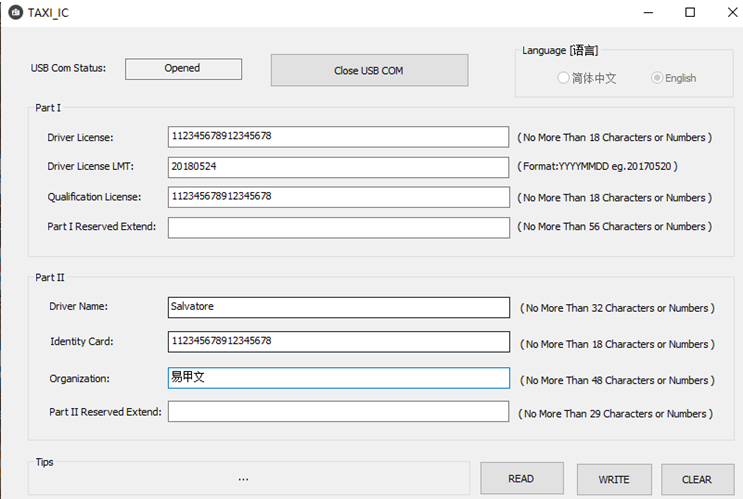Focus the Driver License LMT date field
This screenshot has height=499, width=743.
pyautogui.click(x=338, y=167)
